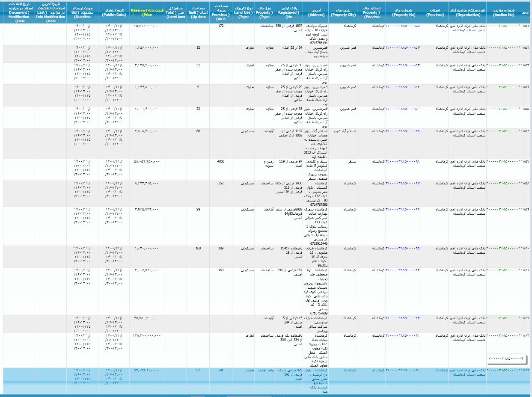Click the Document Modification Date column header
Viewport: 532px width, 397px height.
[19, 12]
